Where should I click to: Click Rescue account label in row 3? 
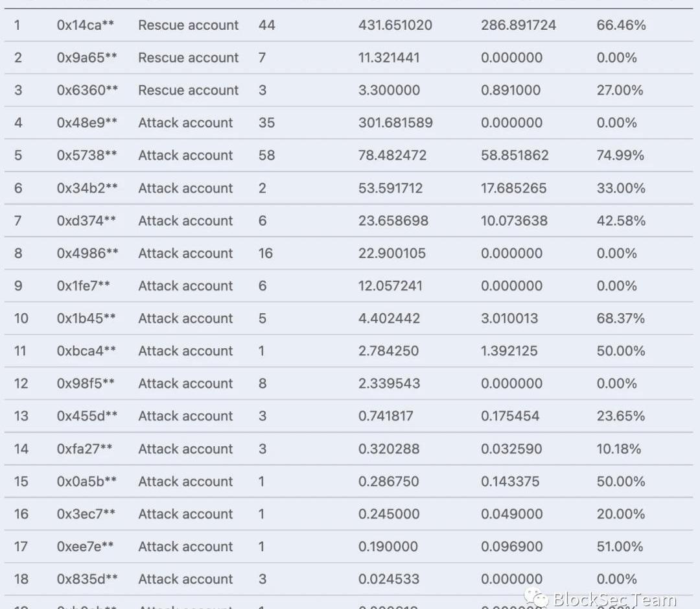(x=189, y=90)
